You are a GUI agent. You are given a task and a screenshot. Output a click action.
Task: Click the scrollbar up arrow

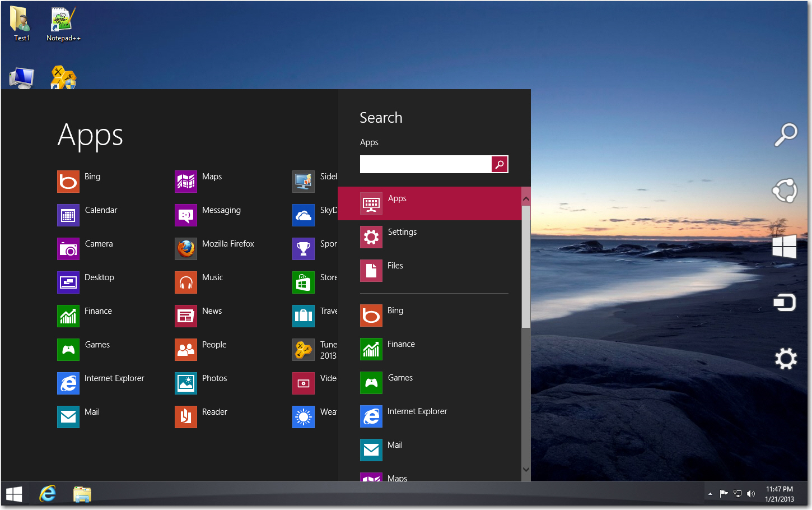pos(525,198)
